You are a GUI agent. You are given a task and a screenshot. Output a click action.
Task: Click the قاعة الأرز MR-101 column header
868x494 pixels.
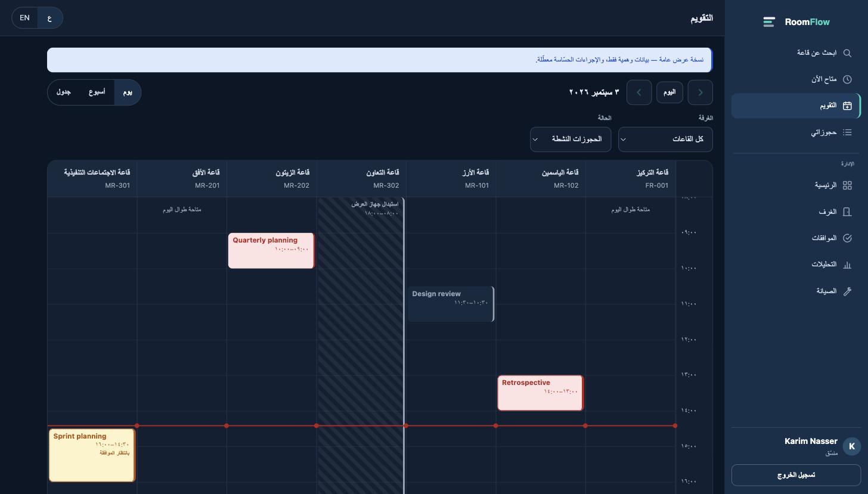(451, 179)
